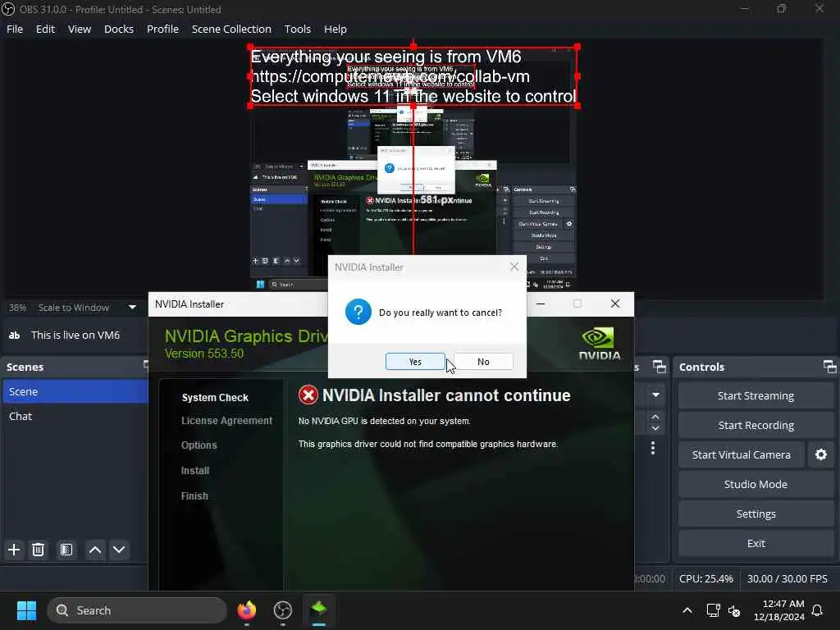The width and height of the screenshot is (840, 630).
Task: Show hidden system tray icons
Action: click(687, 610)
